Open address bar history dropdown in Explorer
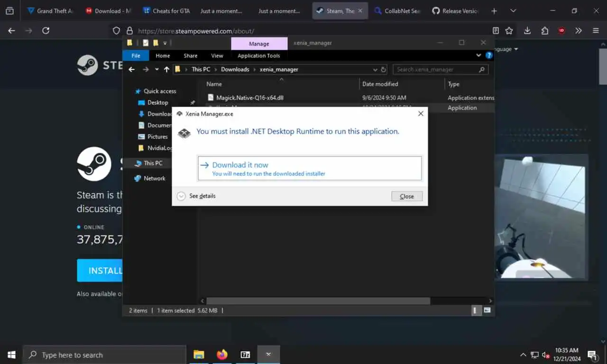607x364 pixels. pos(376,69)
